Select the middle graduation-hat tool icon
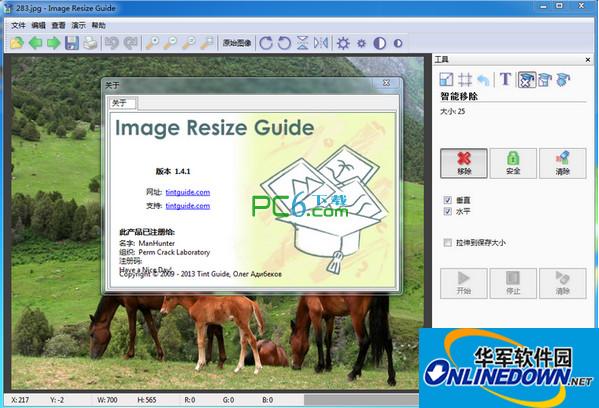 coord(545,79)
